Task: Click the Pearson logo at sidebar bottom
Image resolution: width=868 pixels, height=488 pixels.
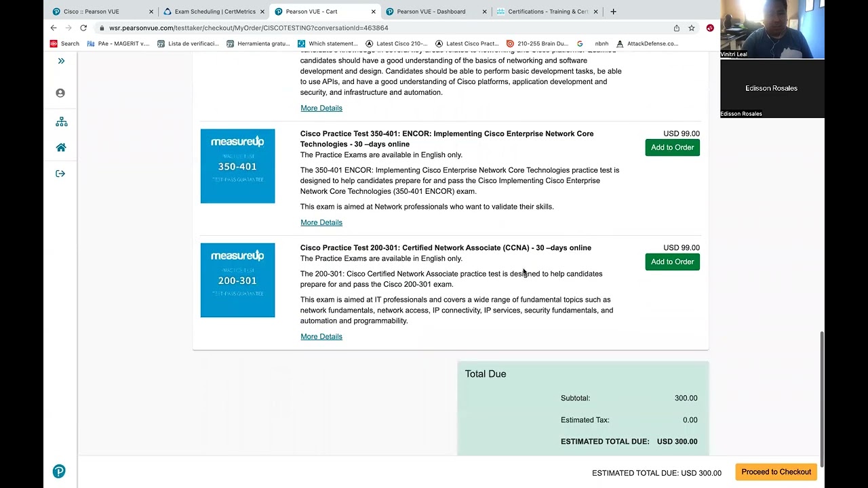Action: [59, 472]
